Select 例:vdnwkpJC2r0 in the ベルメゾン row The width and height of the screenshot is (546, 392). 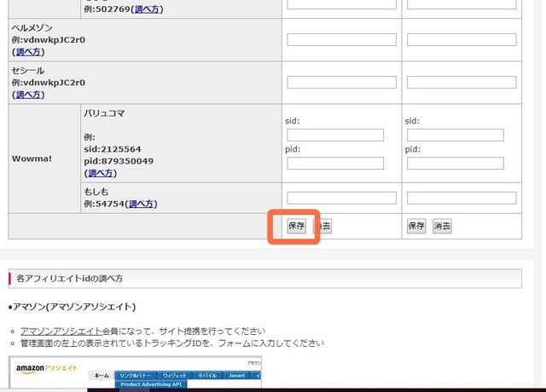click(x=49, y=40)
